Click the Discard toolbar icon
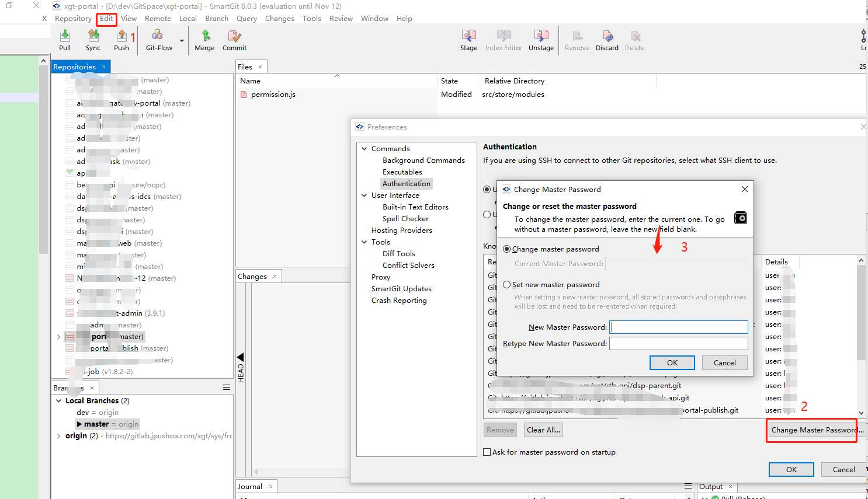The width and height of the screenshot is (868, 499). [x=607, y=36]
